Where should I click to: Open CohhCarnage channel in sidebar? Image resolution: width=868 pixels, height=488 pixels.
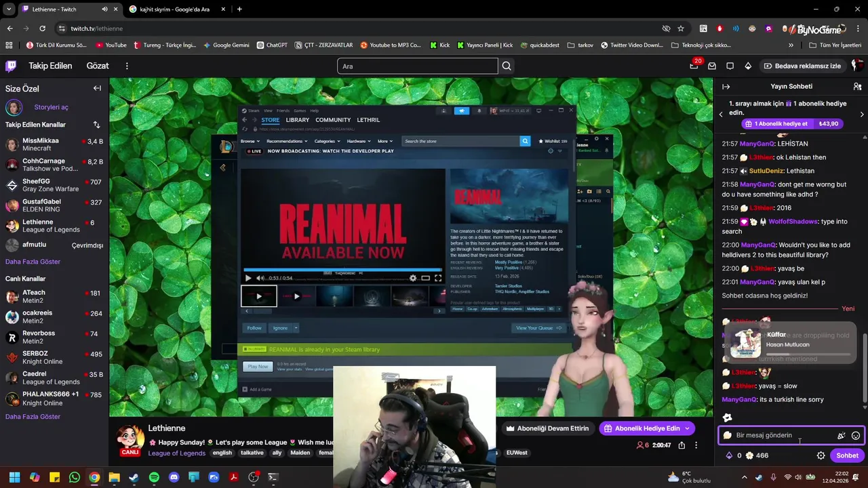pos(54,165)
